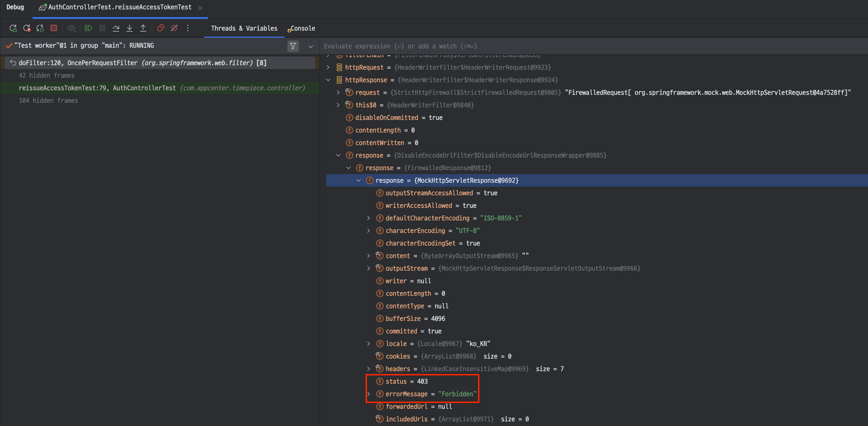Click the Step Into icon
Screen dimensions: 868x426
tap(130, 28)
